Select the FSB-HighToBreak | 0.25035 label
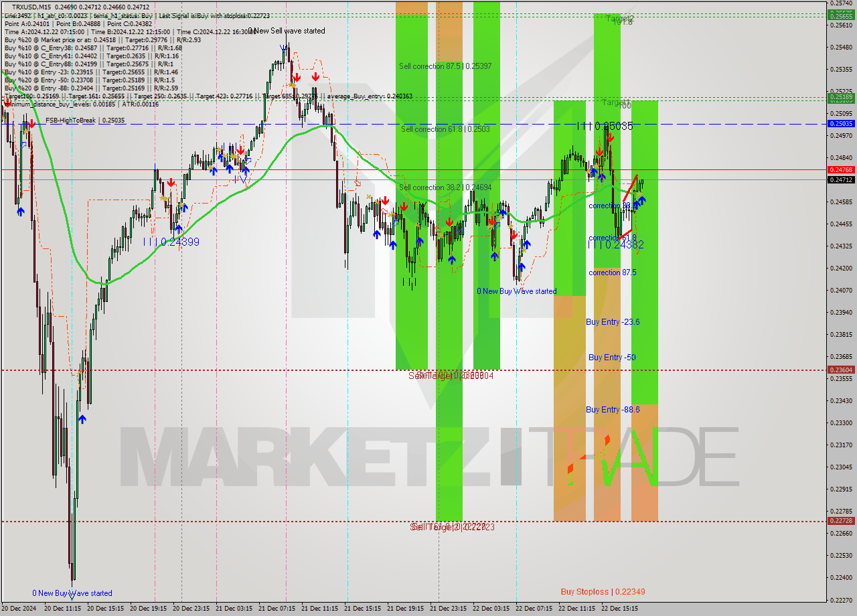 85,121
